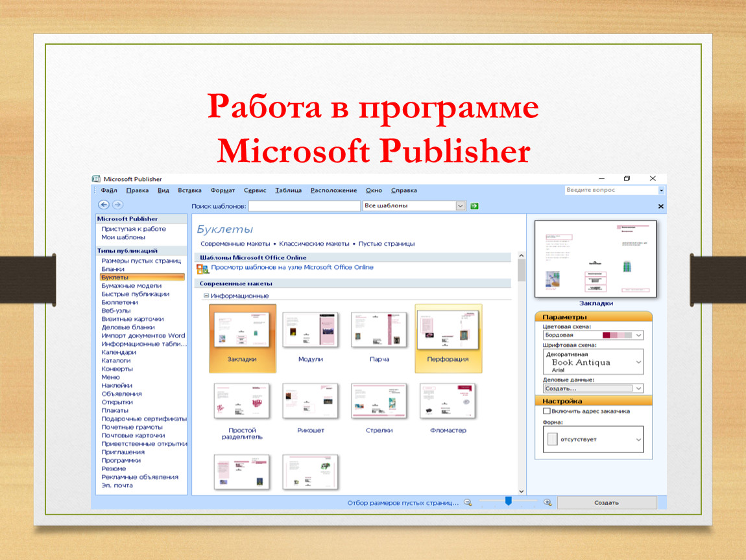Click the zoom out magnifier icon
746x560 pixels.
(468, 502)
